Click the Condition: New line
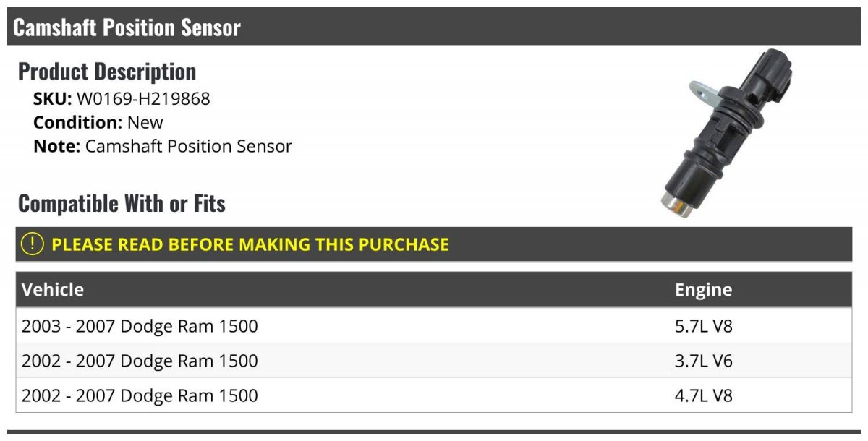The image size is (868, 441). pos(98,122)
